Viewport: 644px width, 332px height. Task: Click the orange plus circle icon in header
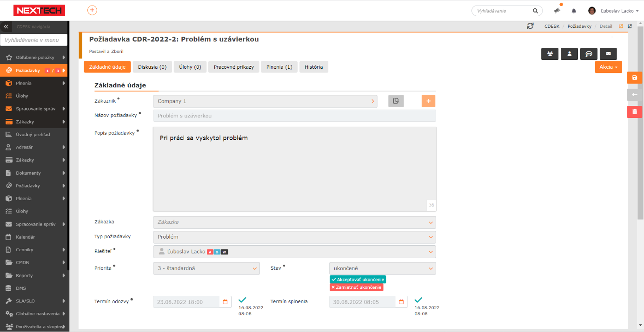(x=92, y=10)
